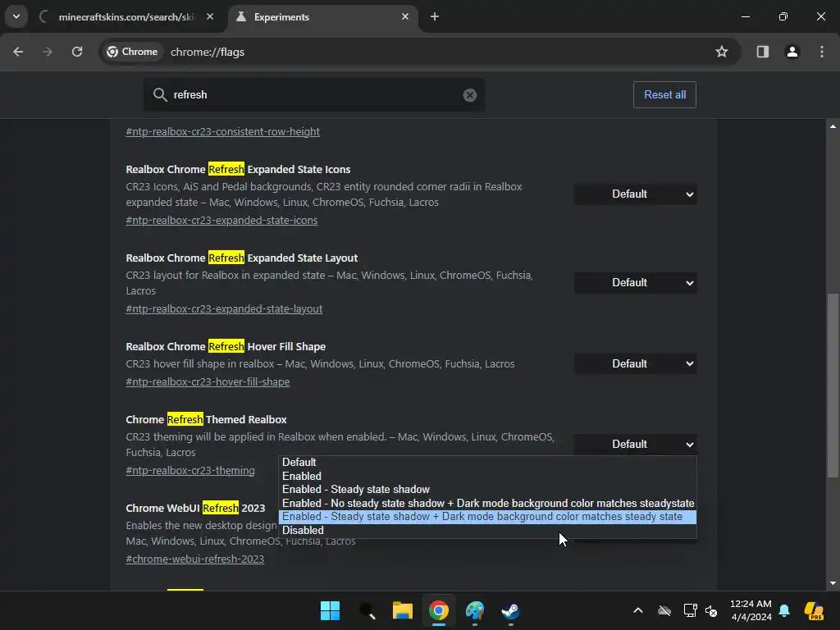This screenshot has width=840, height=630.
Task: Open the profile avatar menu
Action: point(792,52)
